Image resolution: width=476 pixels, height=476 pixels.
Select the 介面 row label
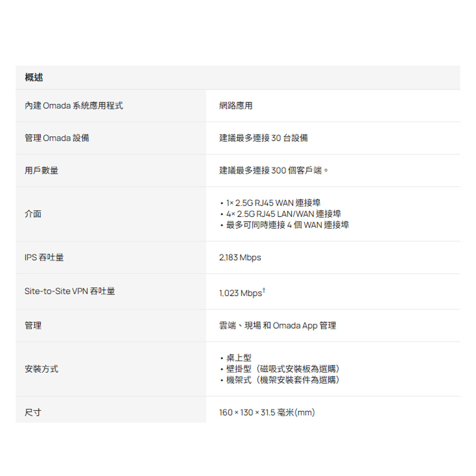pos(33,214)
